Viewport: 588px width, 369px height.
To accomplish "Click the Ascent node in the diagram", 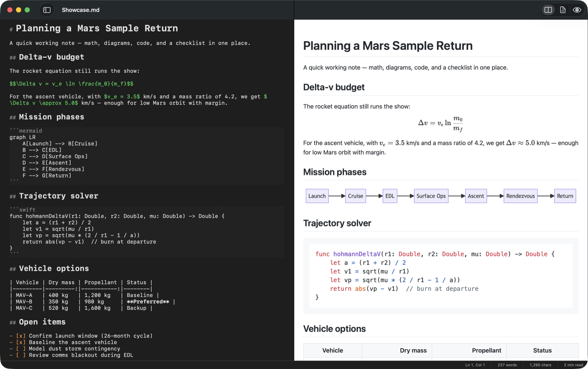I will (476, 196).
